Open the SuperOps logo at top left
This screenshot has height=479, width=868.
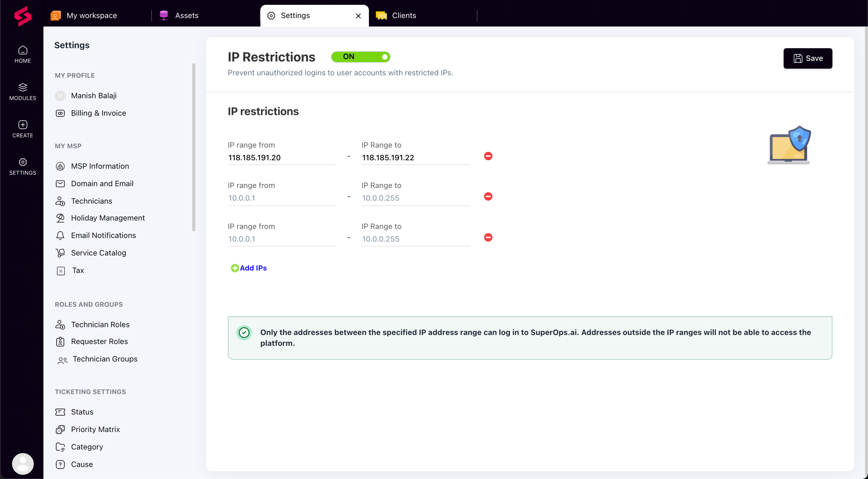click(23, 16)
